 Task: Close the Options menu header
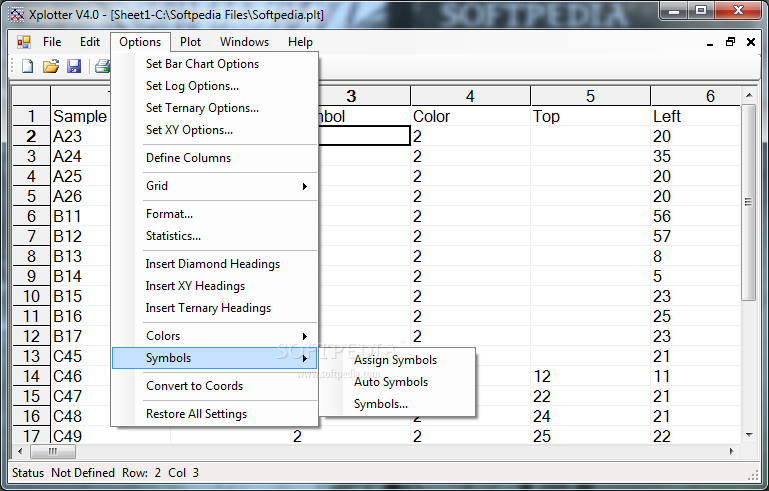click(140, 42)
